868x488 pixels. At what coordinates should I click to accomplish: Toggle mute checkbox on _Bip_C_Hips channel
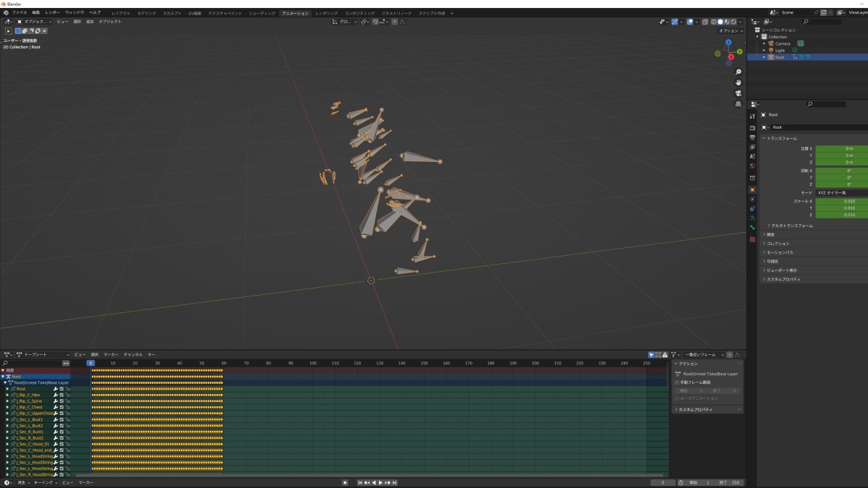coord(61,395)
